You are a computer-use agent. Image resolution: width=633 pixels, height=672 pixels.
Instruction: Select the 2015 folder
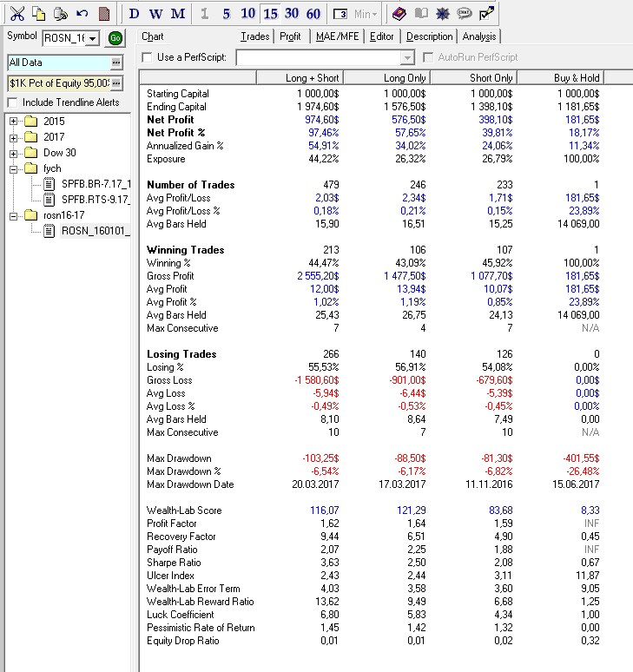coord(54,122)
